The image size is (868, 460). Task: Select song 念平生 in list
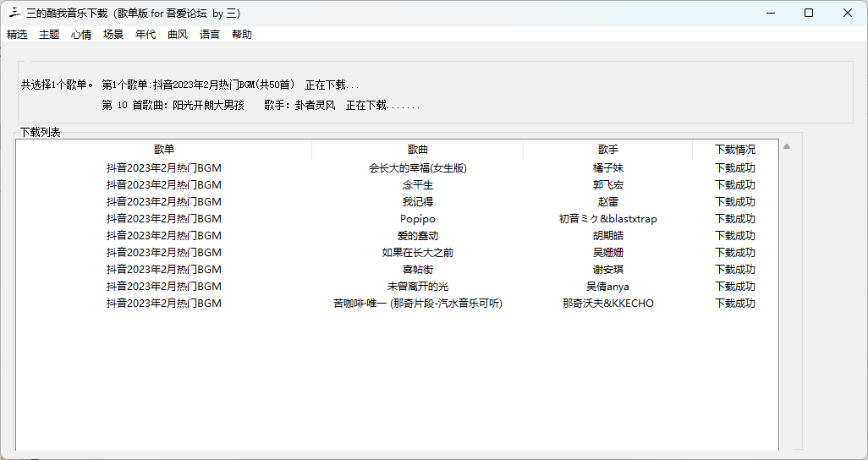coord(418,185)
